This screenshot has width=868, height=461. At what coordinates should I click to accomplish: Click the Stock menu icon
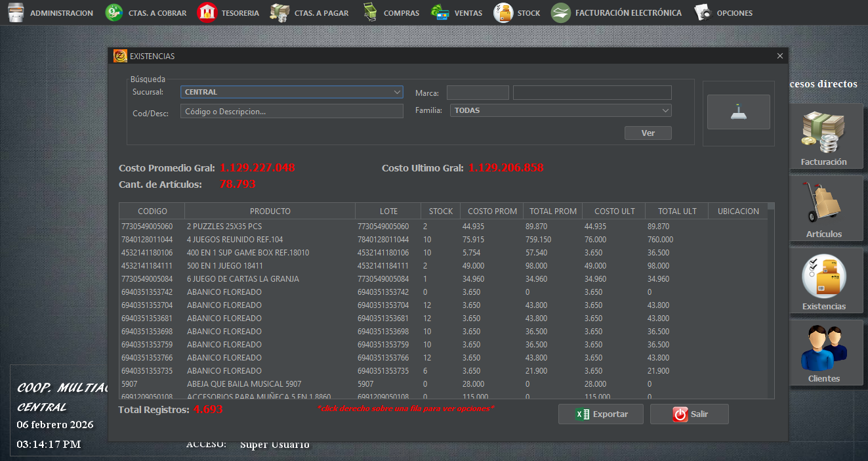click(504, 12)
